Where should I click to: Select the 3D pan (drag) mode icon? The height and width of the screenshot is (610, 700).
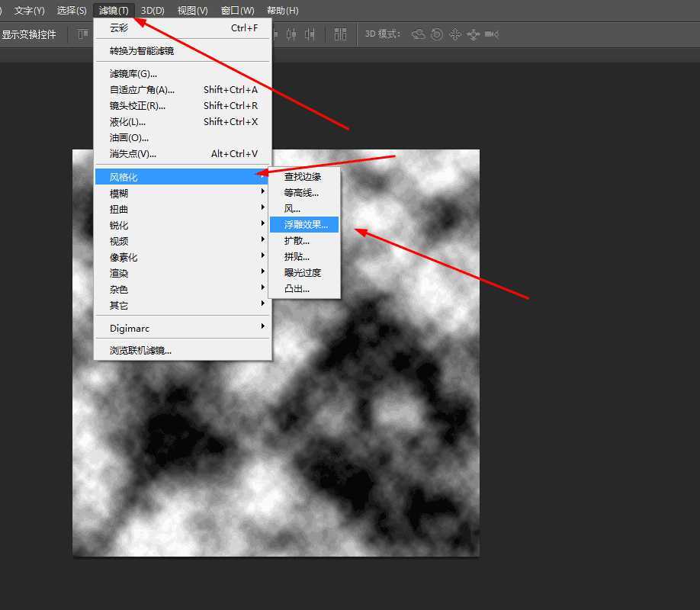coord(455,34)
